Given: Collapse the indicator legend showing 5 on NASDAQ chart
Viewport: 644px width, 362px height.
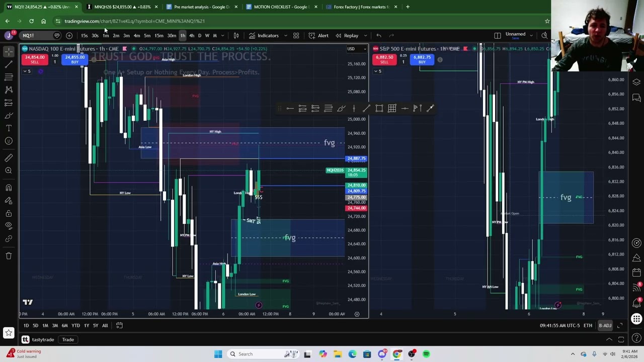Looking at the screenshot, I should coord(27,71).
